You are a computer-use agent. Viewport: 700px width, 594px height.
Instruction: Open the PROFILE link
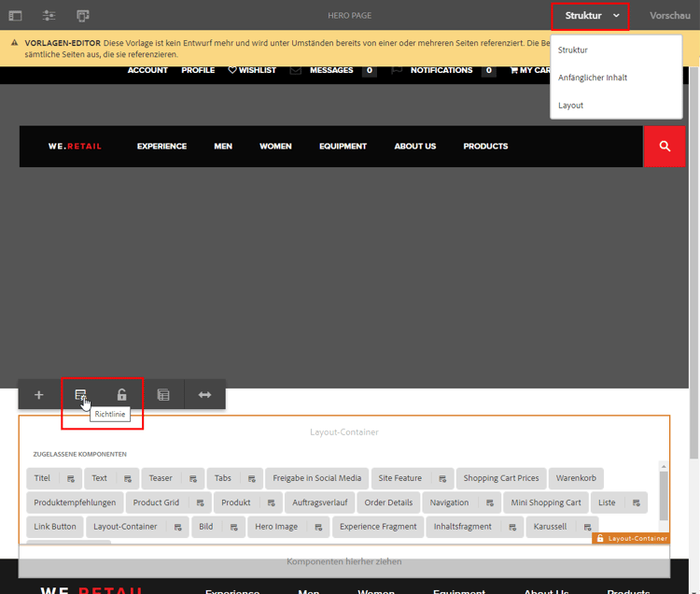198,70
